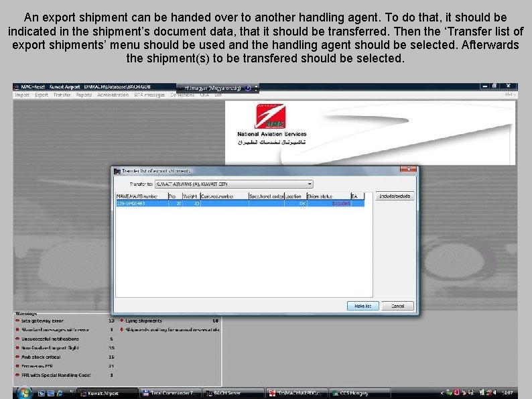This screenshot has width=532, height=399.
Task: Close the Transfer list dialog
Action: pos(408,169)
